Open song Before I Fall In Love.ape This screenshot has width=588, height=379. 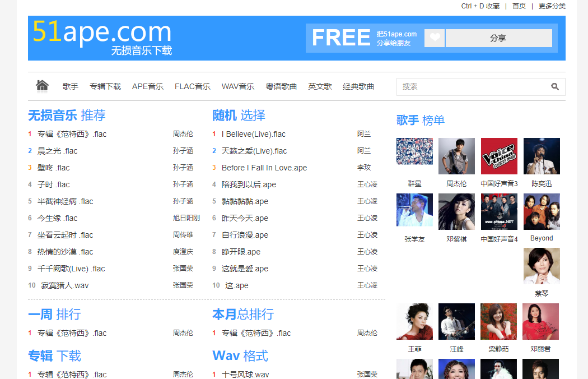point(264,168)
